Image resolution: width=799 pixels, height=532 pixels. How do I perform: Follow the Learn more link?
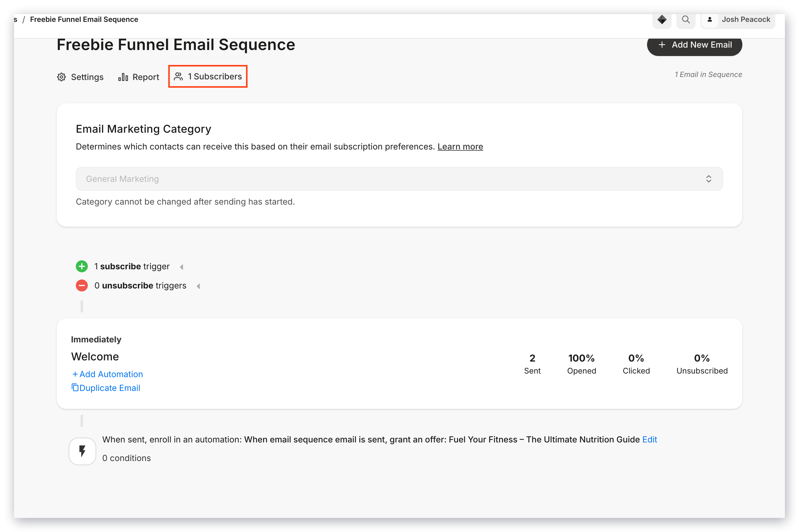460,146
